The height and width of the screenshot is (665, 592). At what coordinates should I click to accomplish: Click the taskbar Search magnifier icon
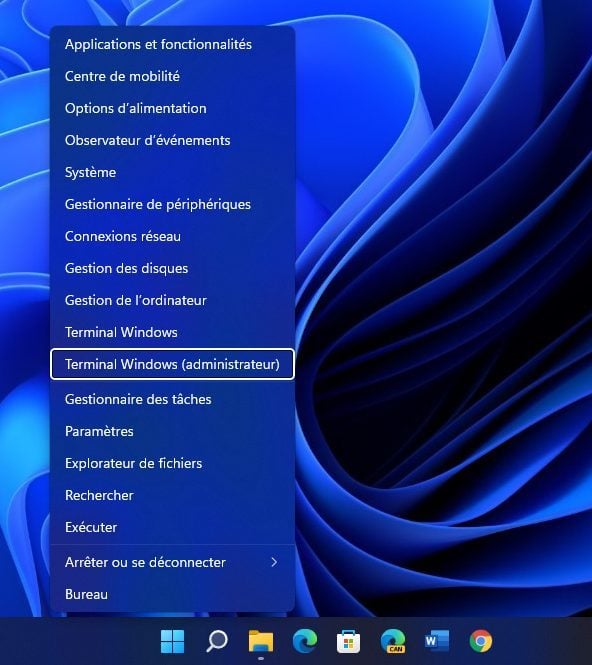[217, 641]
